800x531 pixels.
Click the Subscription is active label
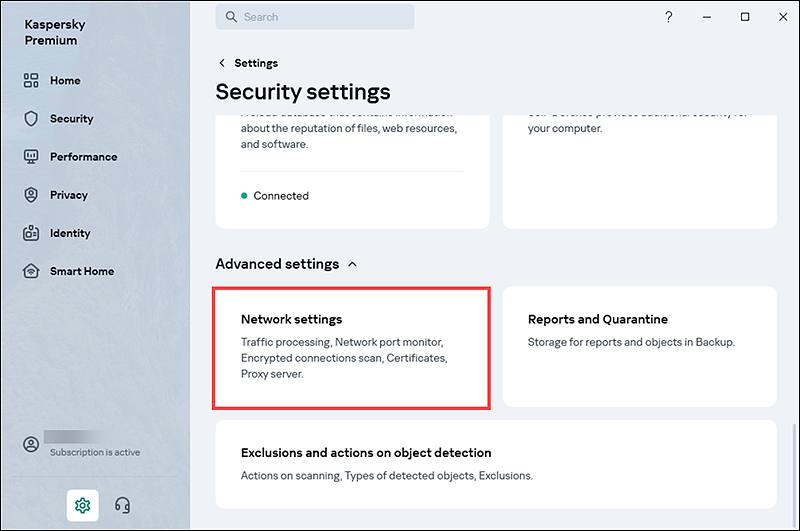pyautogui.click(x=95, y=453)
